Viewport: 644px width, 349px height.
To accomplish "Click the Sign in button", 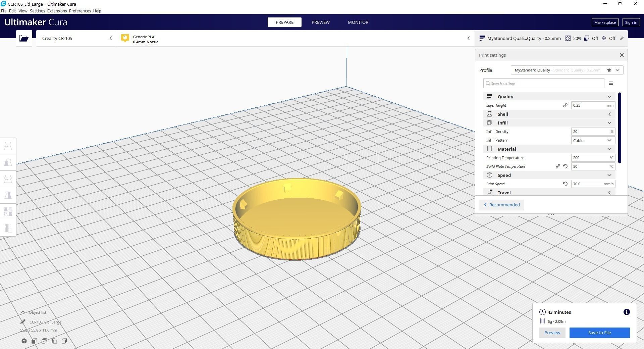I will click(631, 22).
